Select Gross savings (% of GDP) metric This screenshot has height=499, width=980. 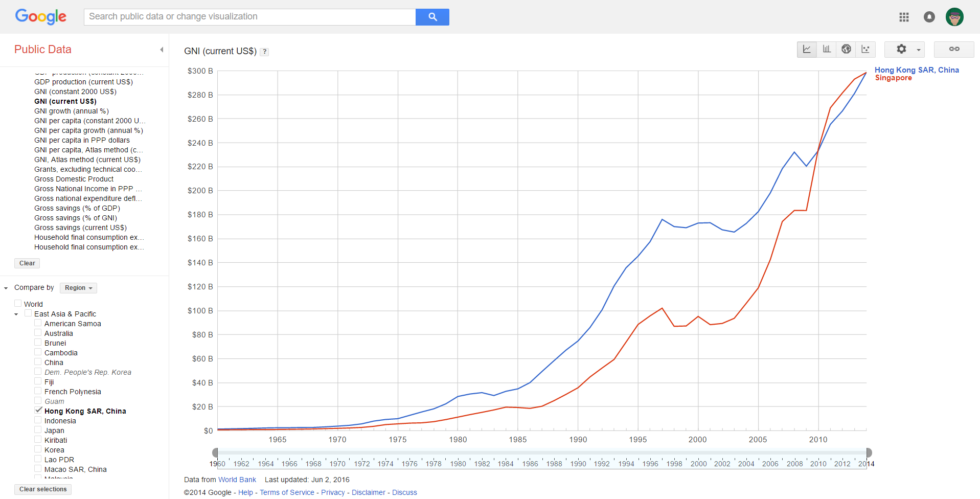(x=77, y=208)
